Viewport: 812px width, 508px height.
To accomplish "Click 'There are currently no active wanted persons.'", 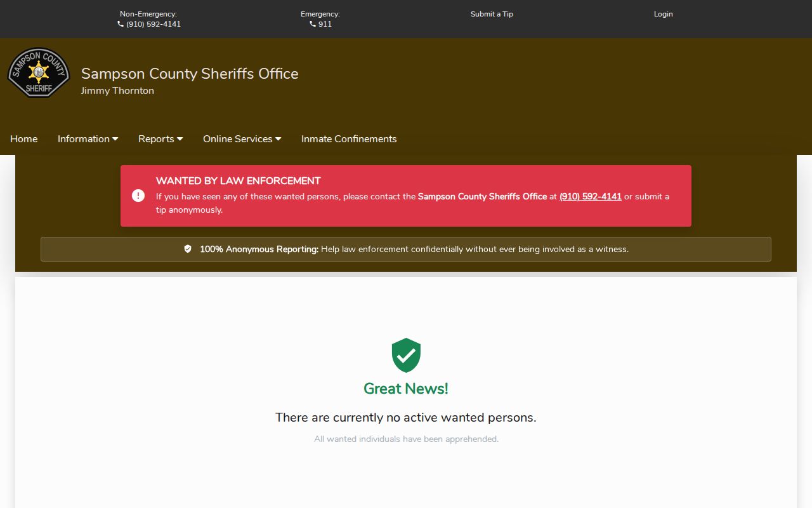I will [x=406, y=417].
